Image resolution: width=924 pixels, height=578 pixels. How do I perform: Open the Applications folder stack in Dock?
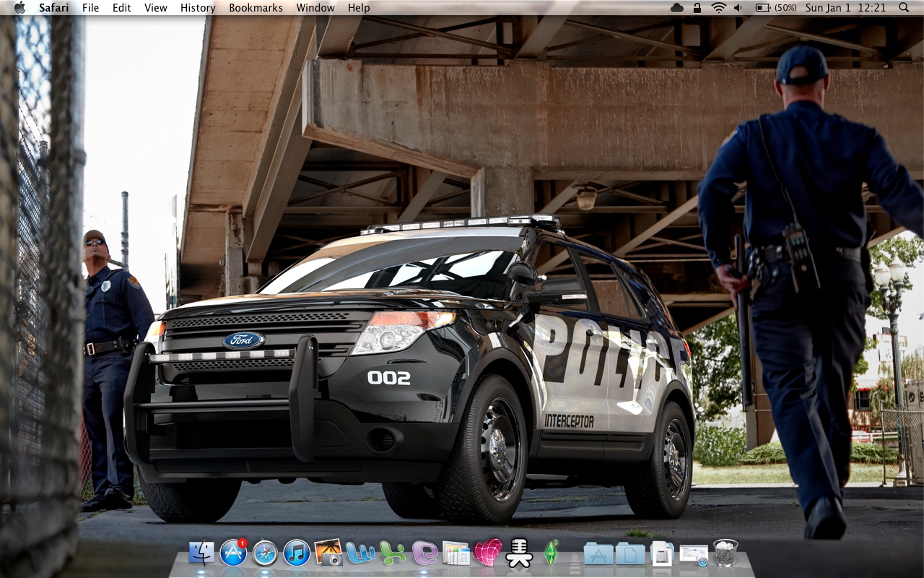pos(598,553)
